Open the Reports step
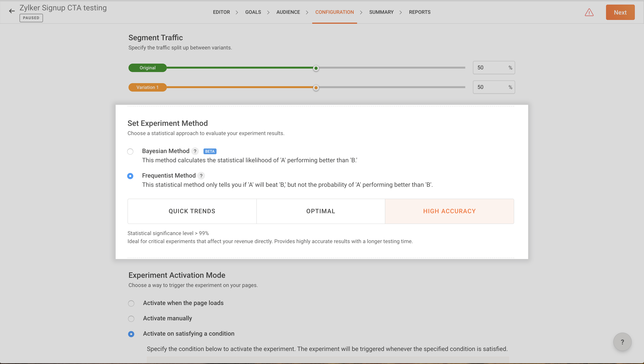The width and height of the screenshot is (644, 364). pyautogui.click(x=420, y=12)
